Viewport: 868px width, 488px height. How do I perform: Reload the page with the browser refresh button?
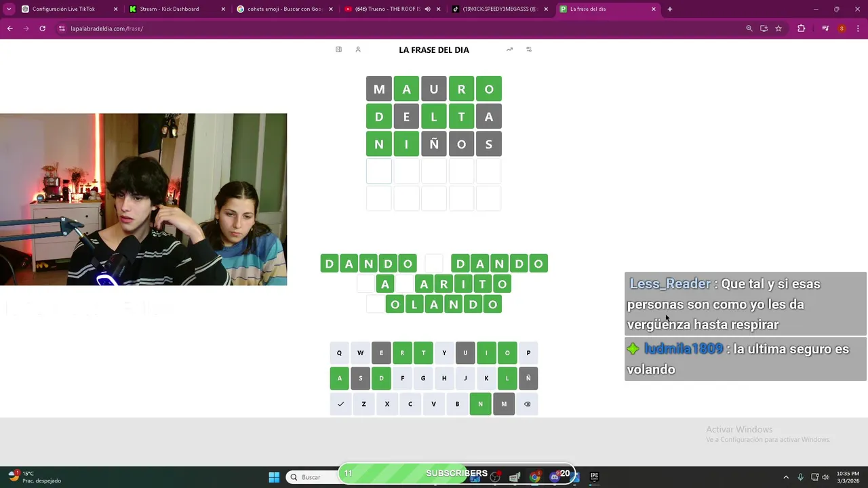point(42,28)
